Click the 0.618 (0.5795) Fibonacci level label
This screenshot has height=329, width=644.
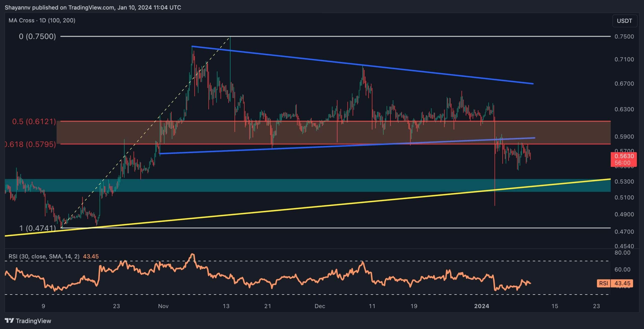point(30,144)
